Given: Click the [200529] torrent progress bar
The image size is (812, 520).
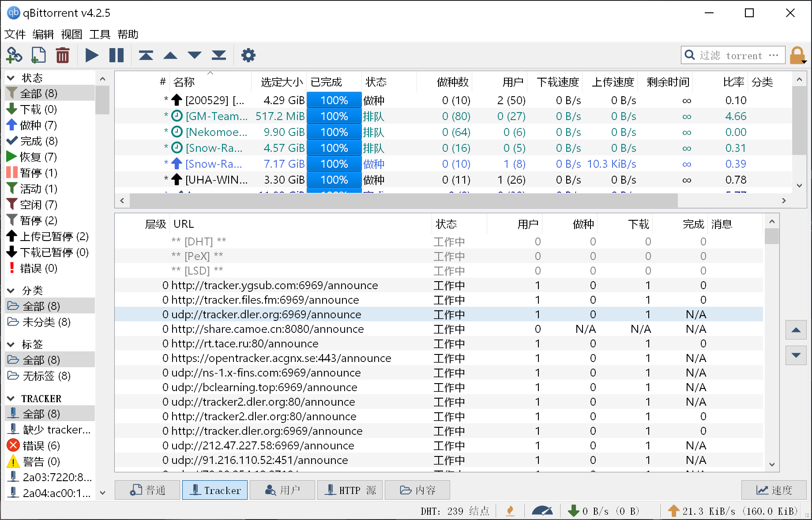Looking at the screenshot, I should click(334, 101).
